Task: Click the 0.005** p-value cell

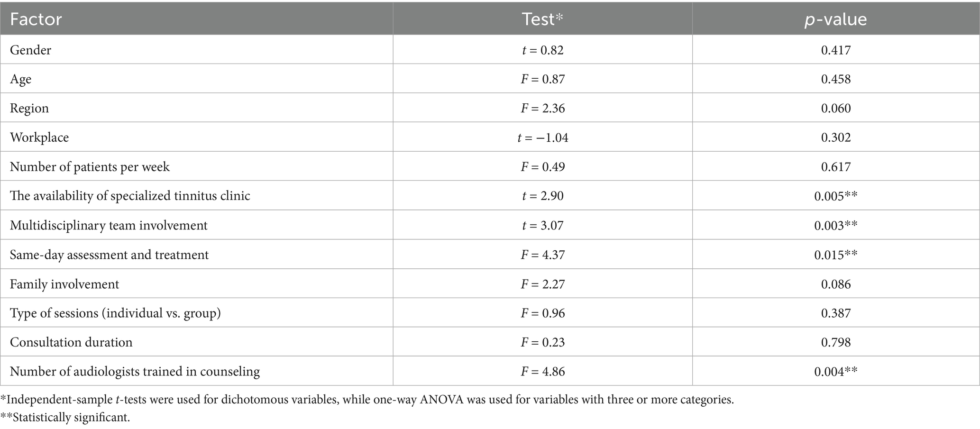Action: tap(835, 196)
